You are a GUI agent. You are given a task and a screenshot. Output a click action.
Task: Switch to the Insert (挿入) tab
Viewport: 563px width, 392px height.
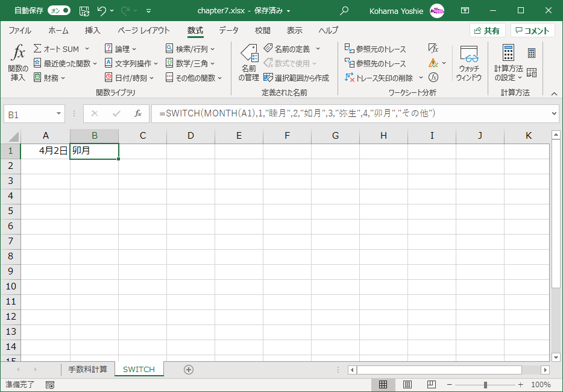click(x=92, y=31)
